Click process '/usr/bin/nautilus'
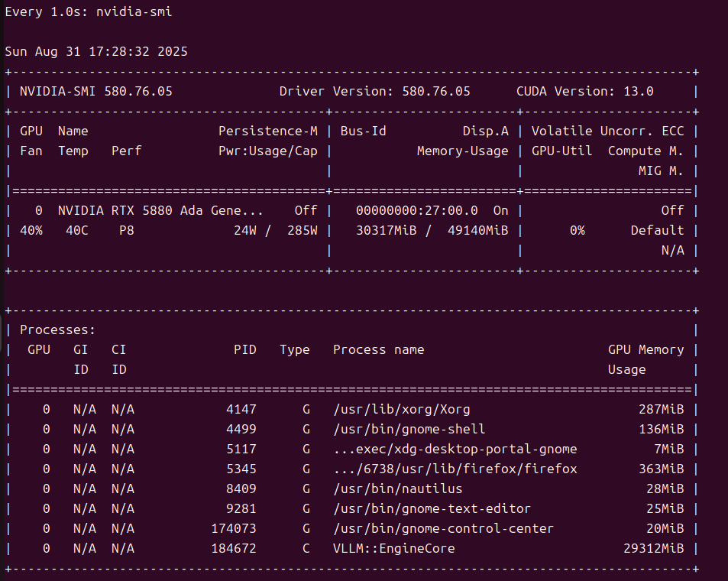Image resolution: width=728 pixels, height=581 pixels. click(x=398, y=489)
